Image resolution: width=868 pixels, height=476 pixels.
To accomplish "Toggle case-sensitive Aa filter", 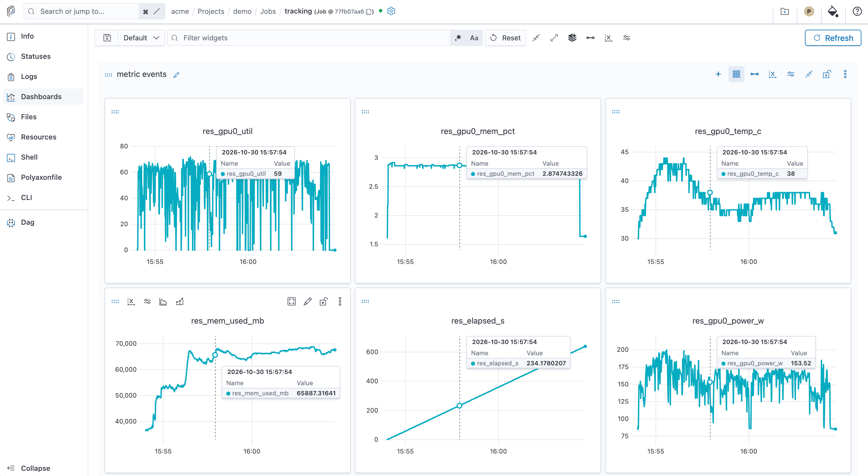I will click(x=474, y=38).
